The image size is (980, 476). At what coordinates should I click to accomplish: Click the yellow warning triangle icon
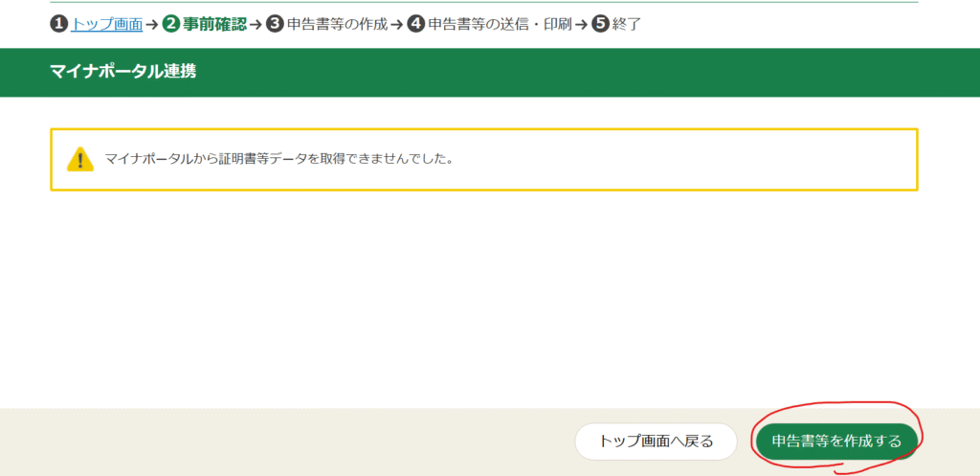pyautogui.click(x=80, y=159)
